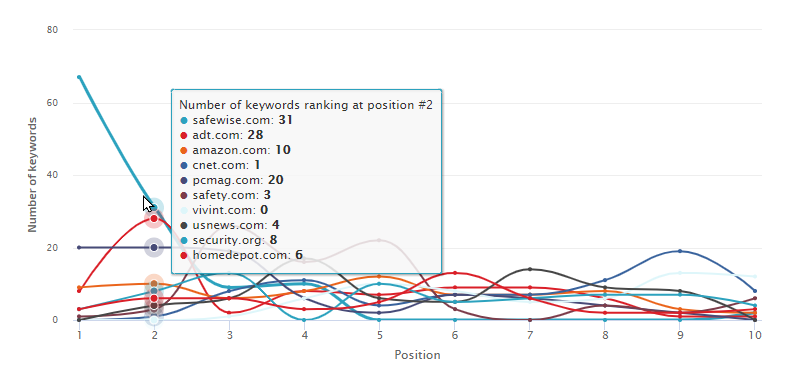Screen dimensions: 800x370
Task: Click the x-axis tick label 5
Action: [380, 335]
